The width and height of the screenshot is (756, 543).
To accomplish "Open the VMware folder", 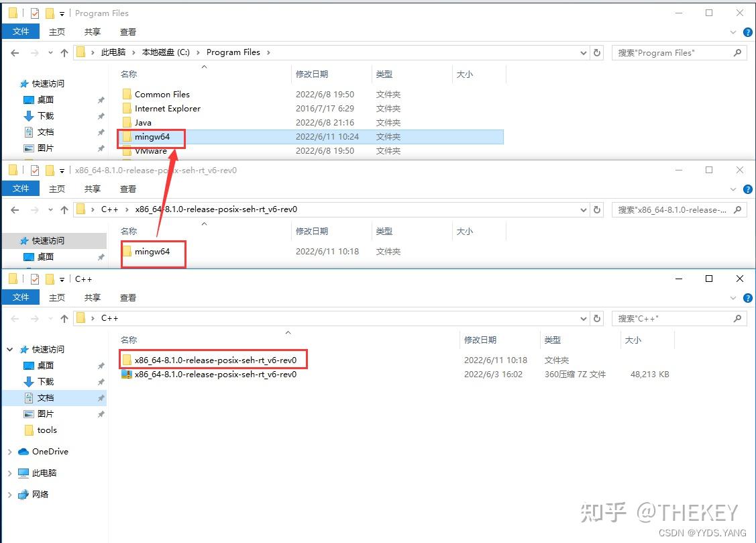I will pos(150,150).
